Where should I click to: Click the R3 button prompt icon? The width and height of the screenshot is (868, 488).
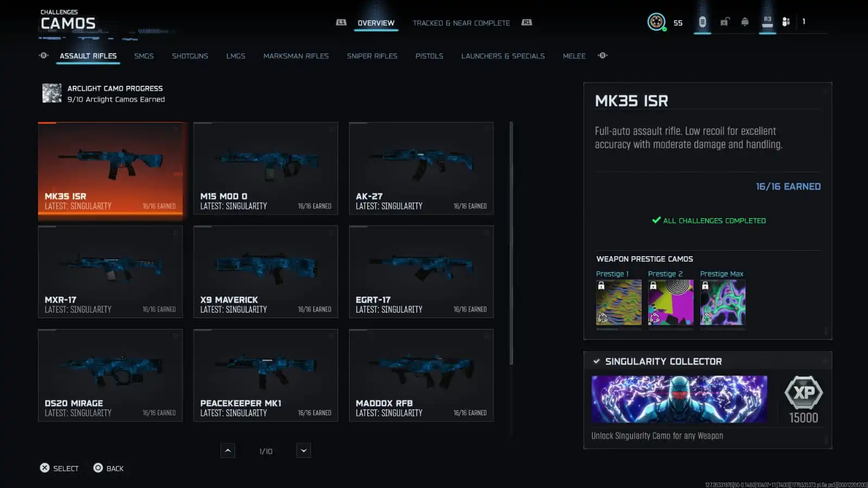[768, 22]
